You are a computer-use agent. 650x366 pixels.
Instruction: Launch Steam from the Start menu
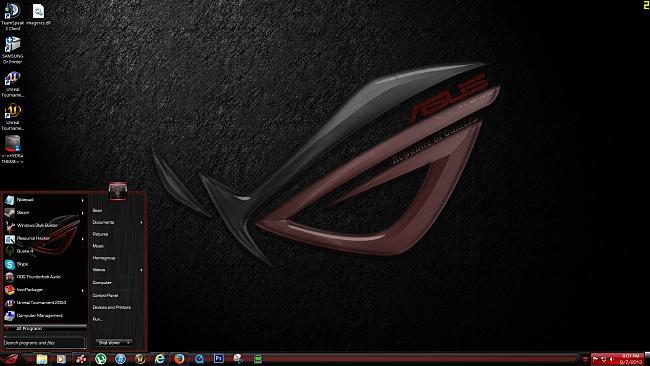(44, 213)
